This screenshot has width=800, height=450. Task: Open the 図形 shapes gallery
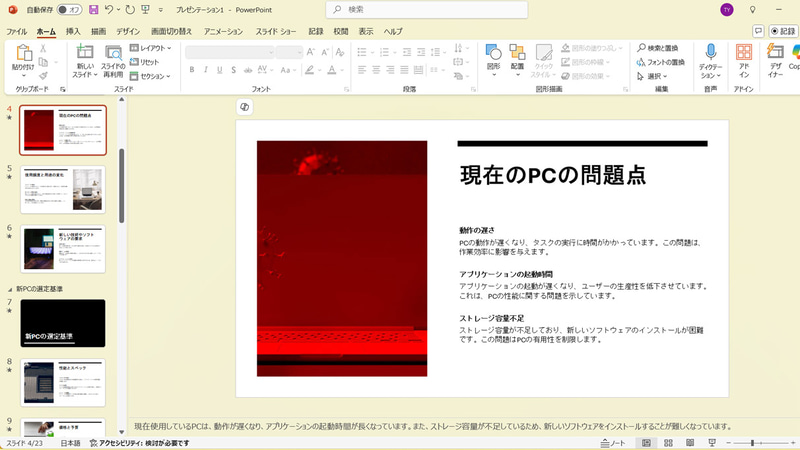[493, 60]
